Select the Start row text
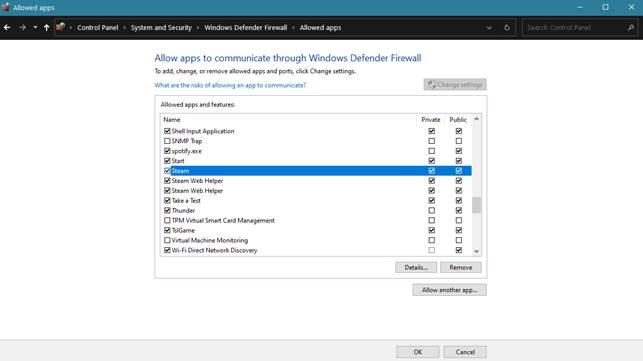The width and height of the screenshot is (643, 361). [178, 161]
